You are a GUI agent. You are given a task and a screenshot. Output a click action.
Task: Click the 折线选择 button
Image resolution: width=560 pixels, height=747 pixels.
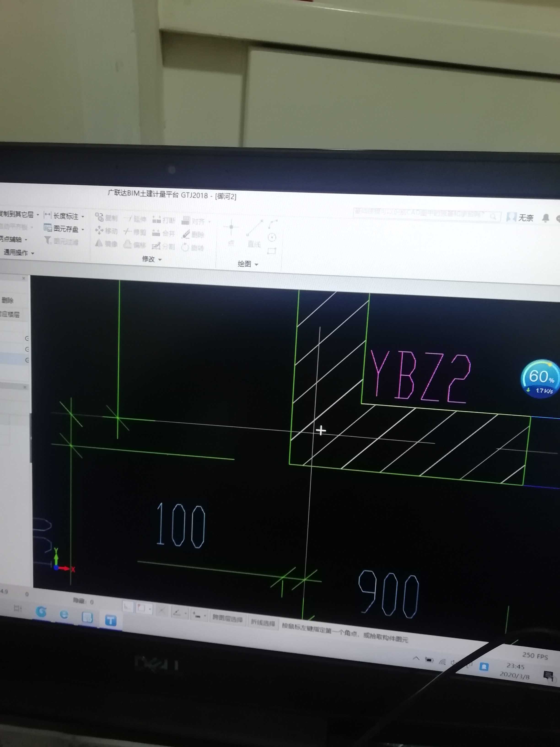263,623
